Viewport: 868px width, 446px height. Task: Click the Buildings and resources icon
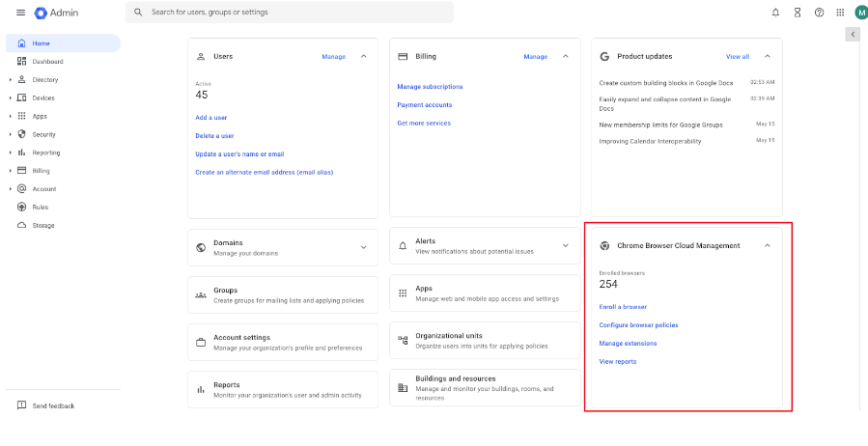403,388
